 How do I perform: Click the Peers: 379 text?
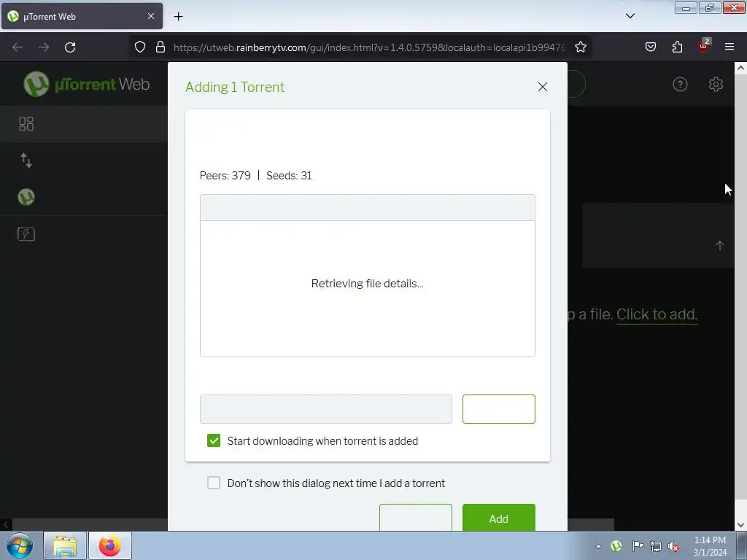[225, 175]
